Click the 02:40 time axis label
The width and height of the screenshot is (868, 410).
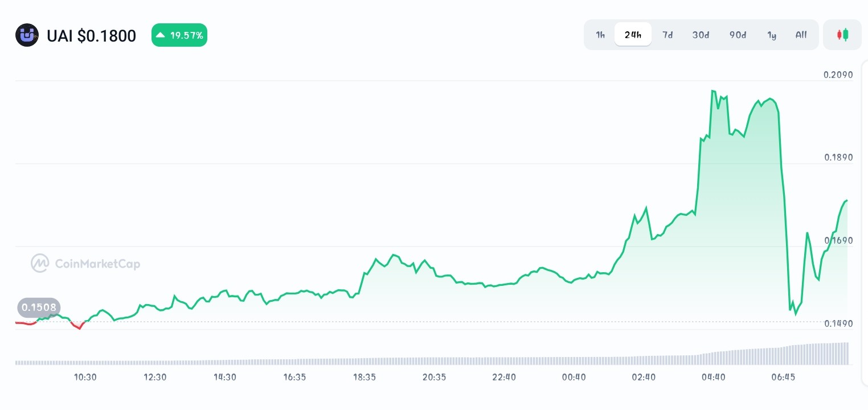pos(644,377)
